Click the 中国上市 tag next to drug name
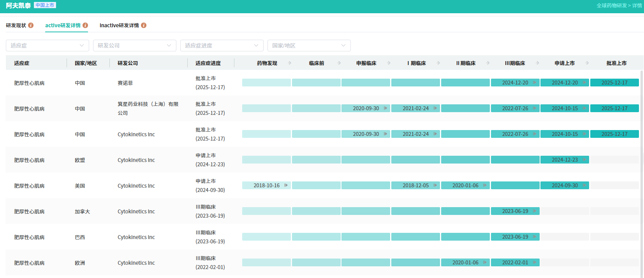The height and width of the screenshot is (278, 644). (45, 5)
